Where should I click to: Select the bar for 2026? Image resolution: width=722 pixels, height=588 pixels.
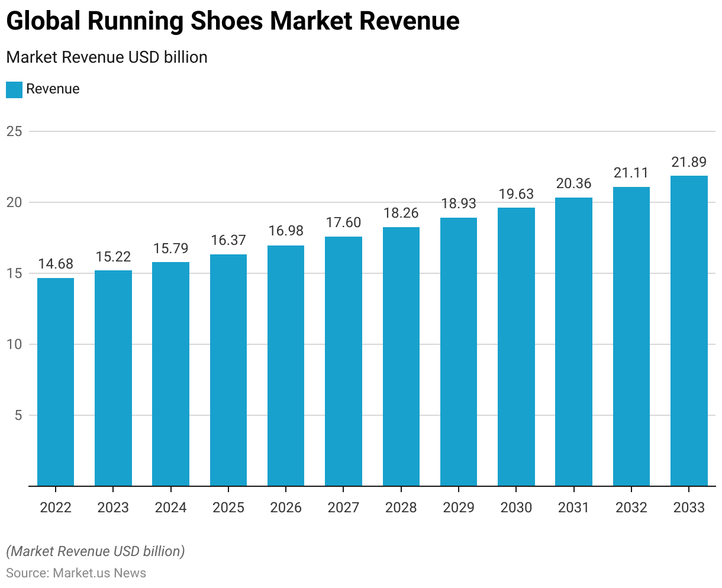click(286, 366)
